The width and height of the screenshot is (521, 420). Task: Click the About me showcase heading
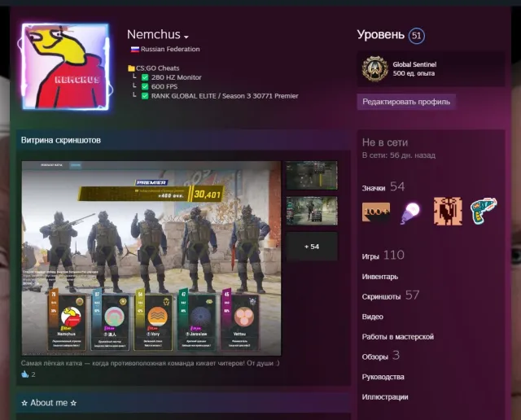(49, 403)
